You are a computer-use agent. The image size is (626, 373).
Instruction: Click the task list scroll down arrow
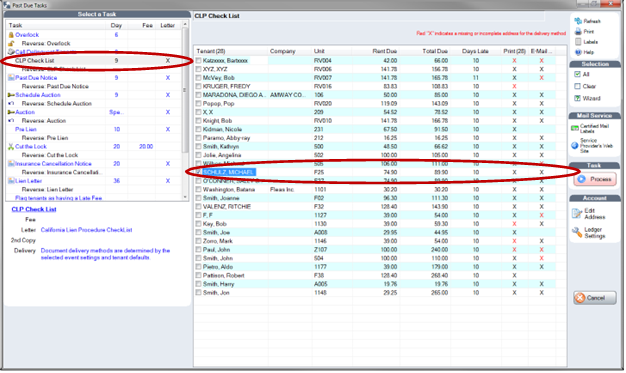tap(185, 197)
